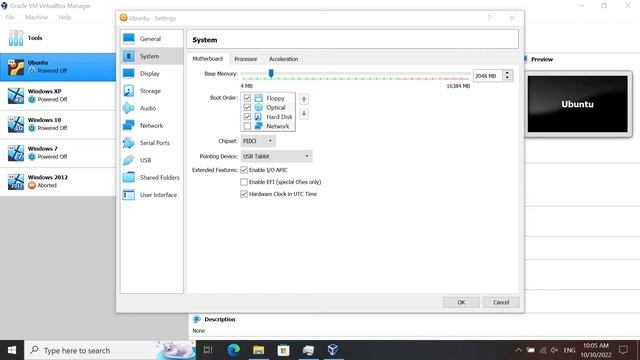This screenshot has width=640, height=360.
Task: Select the Windows 10 VM icon
Action: (16, 124)
